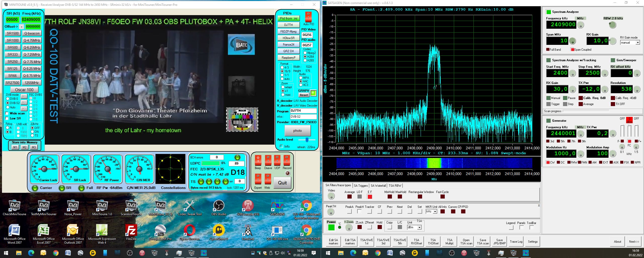Screen dimensions: 644x258
Task: Open the EchoLink desktop icon
Action: (248, 231)
